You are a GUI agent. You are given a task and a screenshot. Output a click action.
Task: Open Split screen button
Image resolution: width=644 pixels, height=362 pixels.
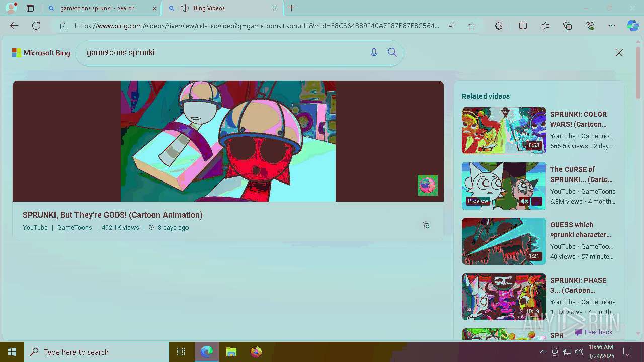click(x=523, y=26)
